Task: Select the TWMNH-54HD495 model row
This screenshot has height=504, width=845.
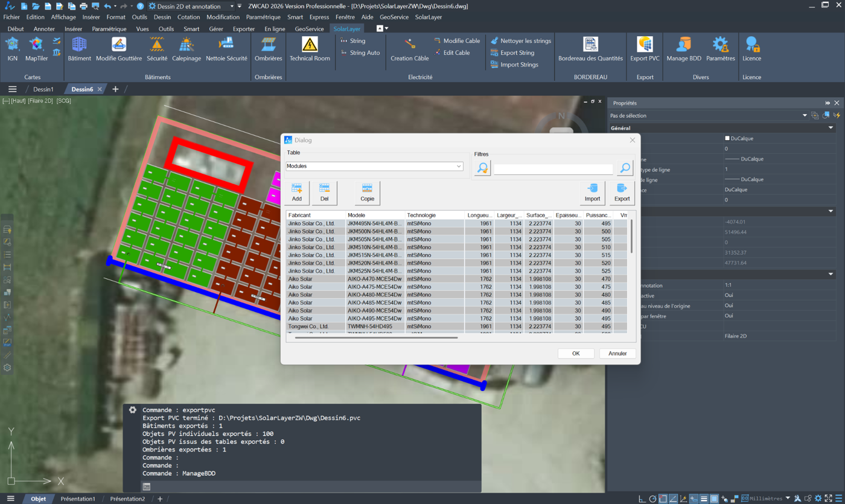Action: click(x=458, y=327)
